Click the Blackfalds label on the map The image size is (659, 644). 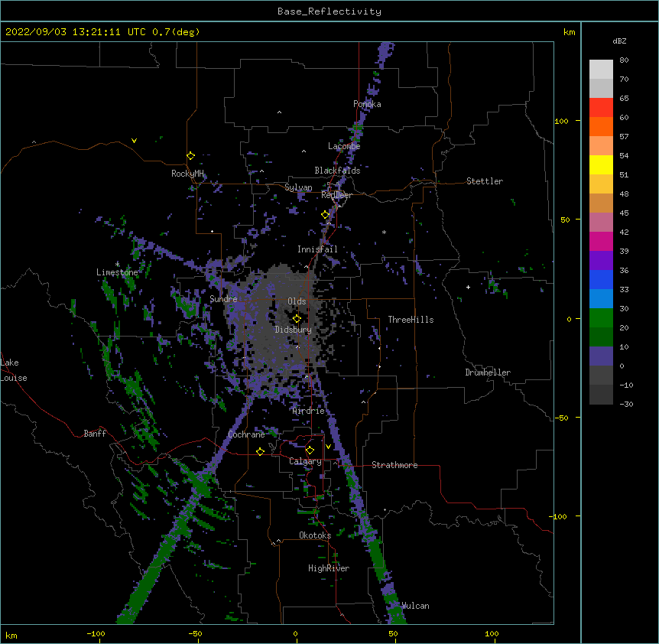pos(337,171)
